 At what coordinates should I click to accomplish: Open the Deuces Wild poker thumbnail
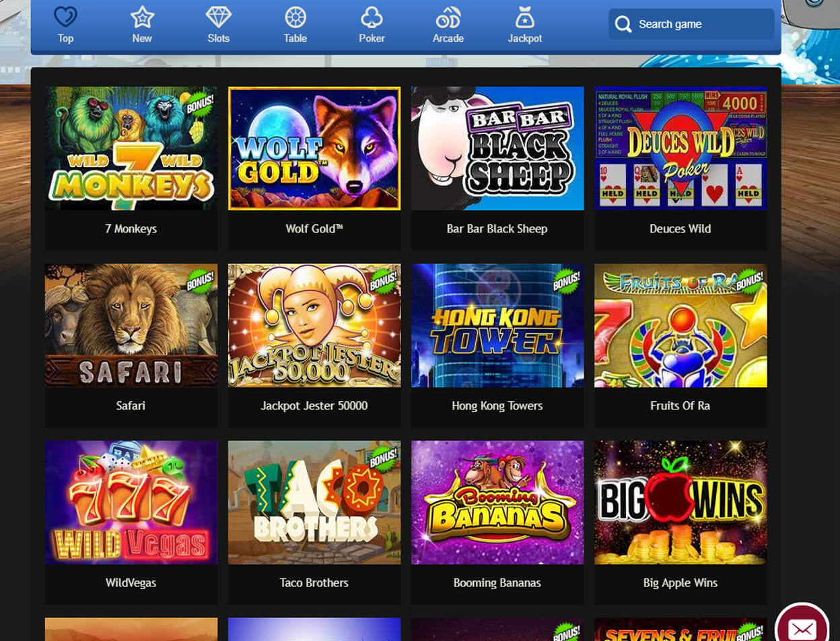tap(680, 148)
